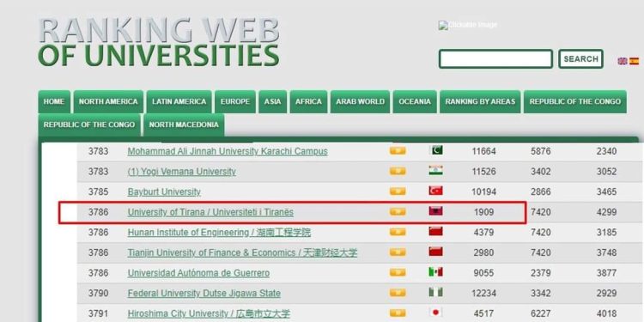
Task: Open details icon for Hunan Institute of Engineering
Action: pos(398,232)
